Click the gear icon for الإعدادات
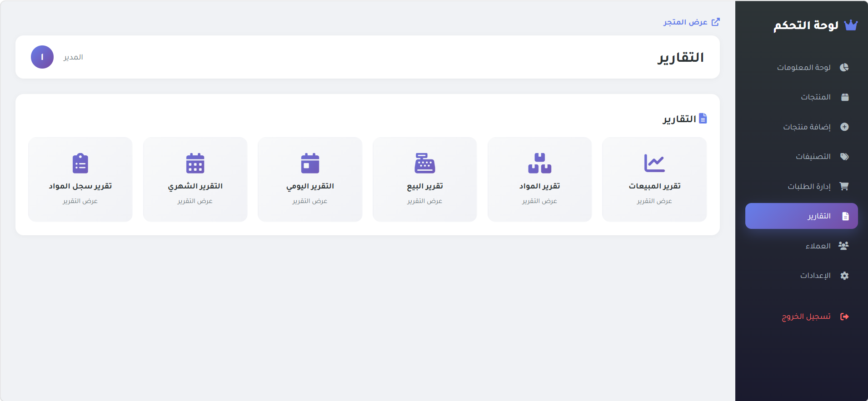Image resolution: width=868 pixels, height=401 pixels. tap(844, 276)
